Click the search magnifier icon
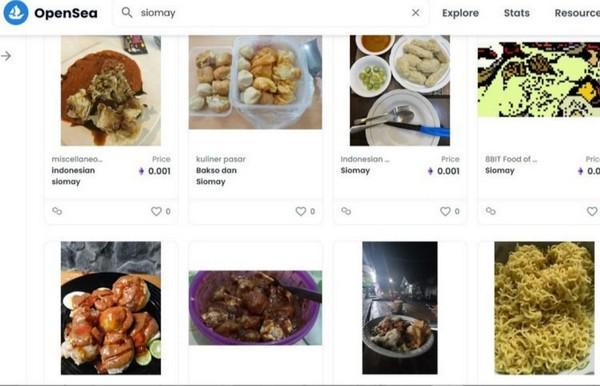Screen dimensions: 600x386 click(127, 13)
